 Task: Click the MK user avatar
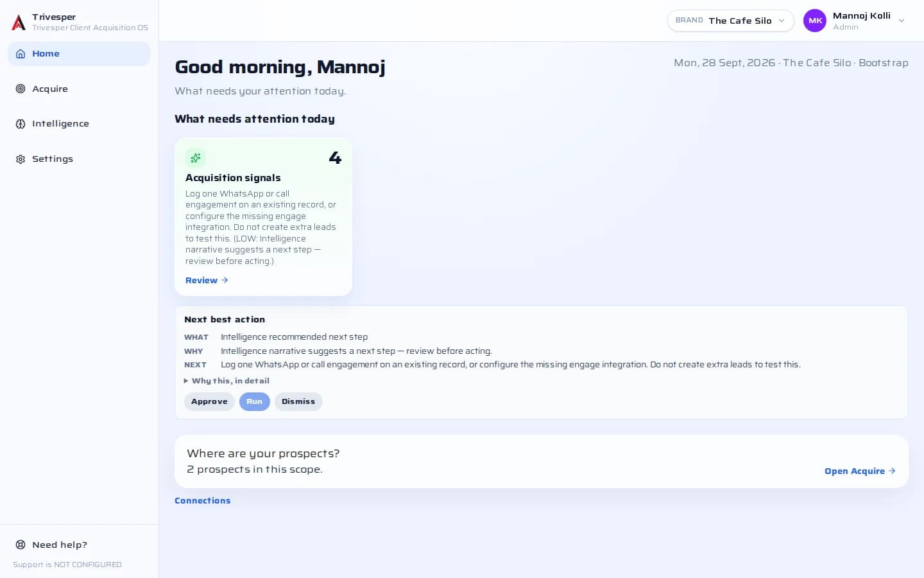pos(815,21)
